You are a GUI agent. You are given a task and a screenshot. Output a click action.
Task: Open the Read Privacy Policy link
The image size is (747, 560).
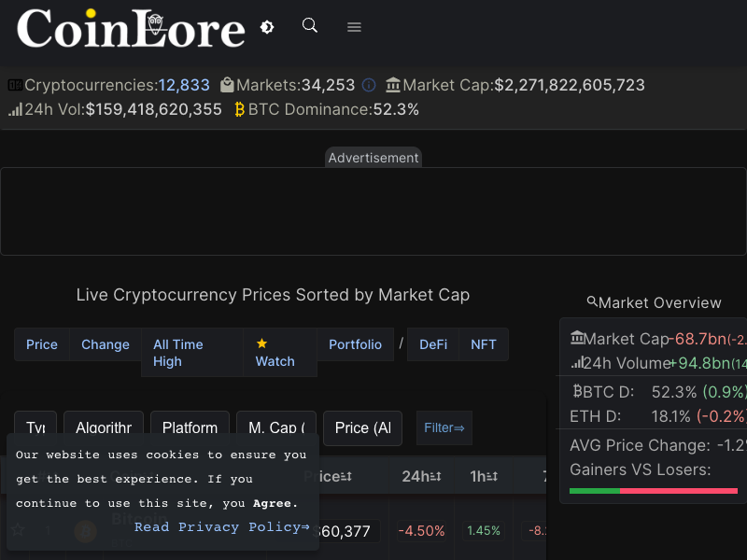point(222,527)
